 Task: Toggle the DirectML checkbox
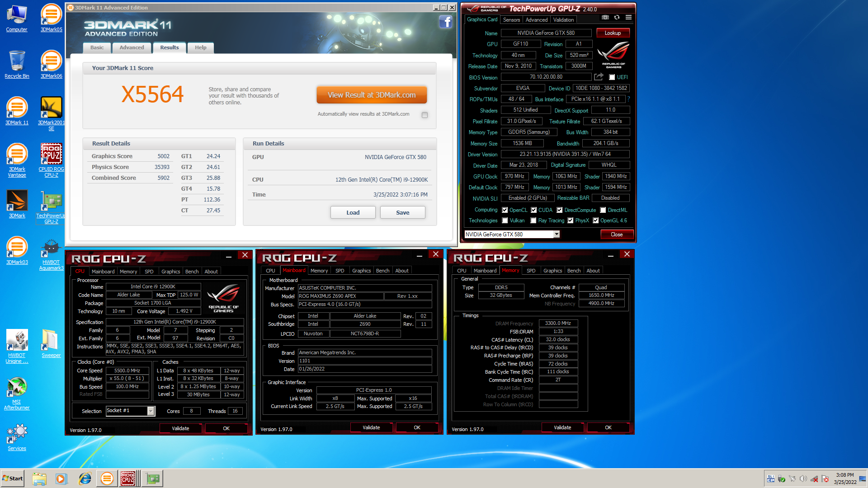tap(603, 210)
